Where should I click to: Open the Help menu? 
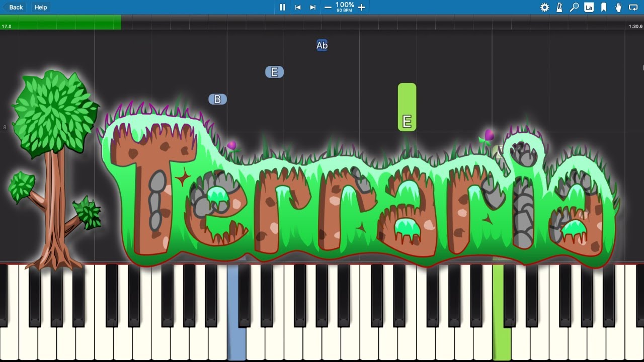tap(41, 7)
